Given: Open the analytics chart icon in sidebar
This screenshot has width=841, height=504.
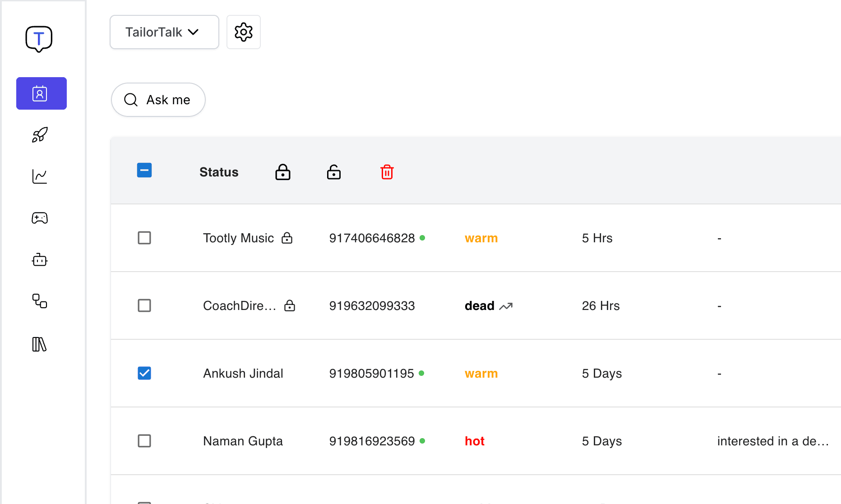Looking at the screenshot, I should (40, 176).
